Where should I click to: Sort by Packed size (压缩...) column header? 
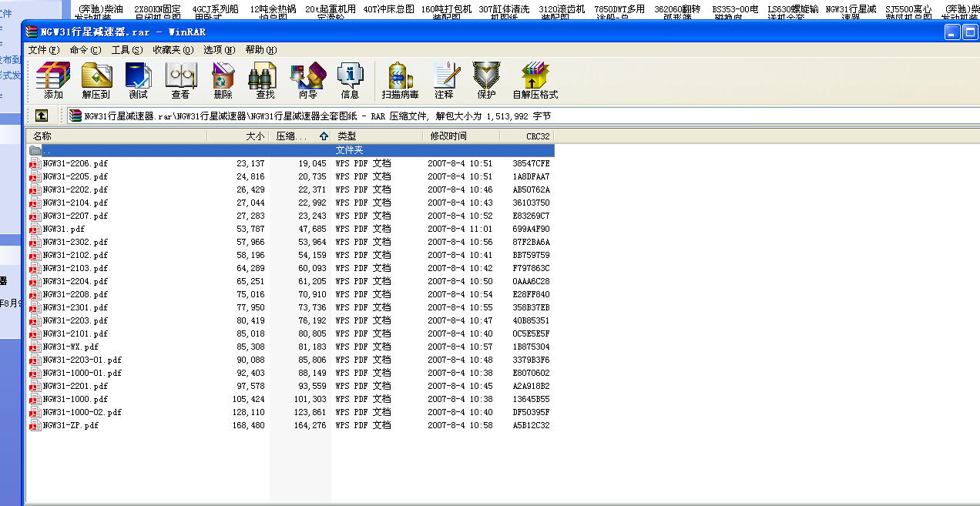click(x=300, y=136)
